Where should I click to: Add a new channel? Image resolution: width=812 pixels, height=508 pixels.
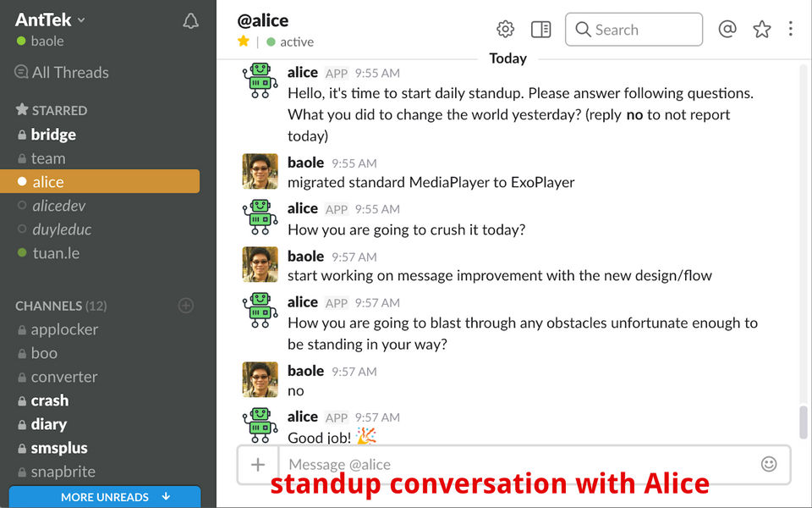pos(186,306)
